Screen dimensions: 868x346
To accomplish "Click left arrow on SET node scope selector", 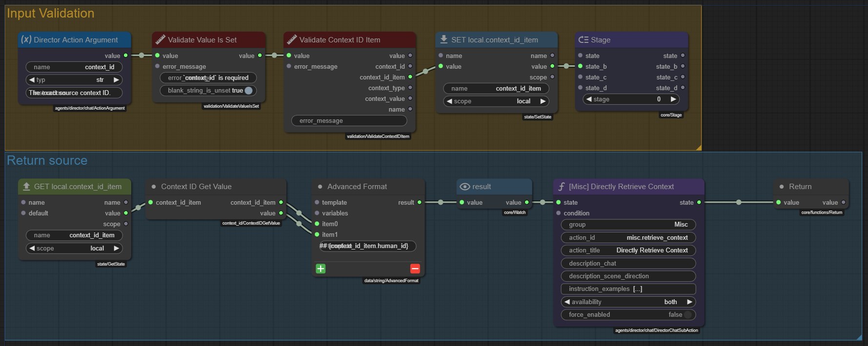I will [449, 101].
